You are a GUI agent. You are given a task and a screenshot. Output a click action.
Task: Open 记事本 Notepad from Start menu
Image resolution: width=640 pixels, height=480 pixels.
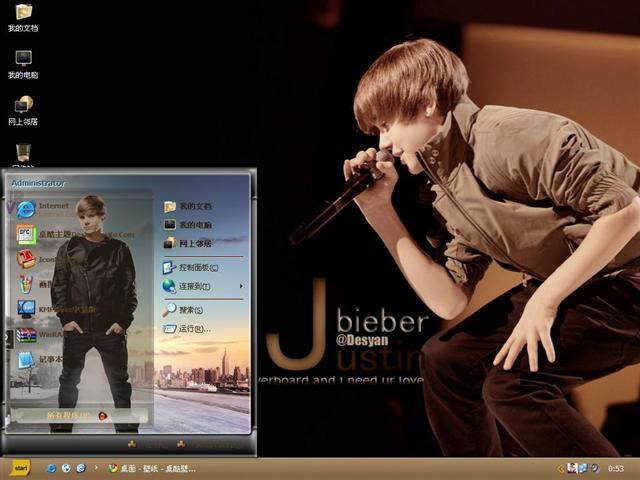tap(40, 360)
